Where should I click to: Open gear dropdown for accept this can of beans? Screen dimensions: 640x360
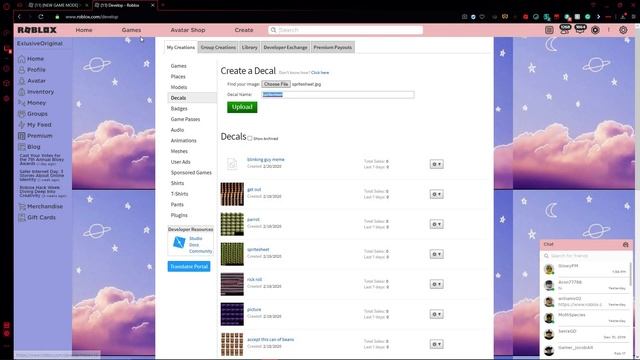tap(436, 344)
